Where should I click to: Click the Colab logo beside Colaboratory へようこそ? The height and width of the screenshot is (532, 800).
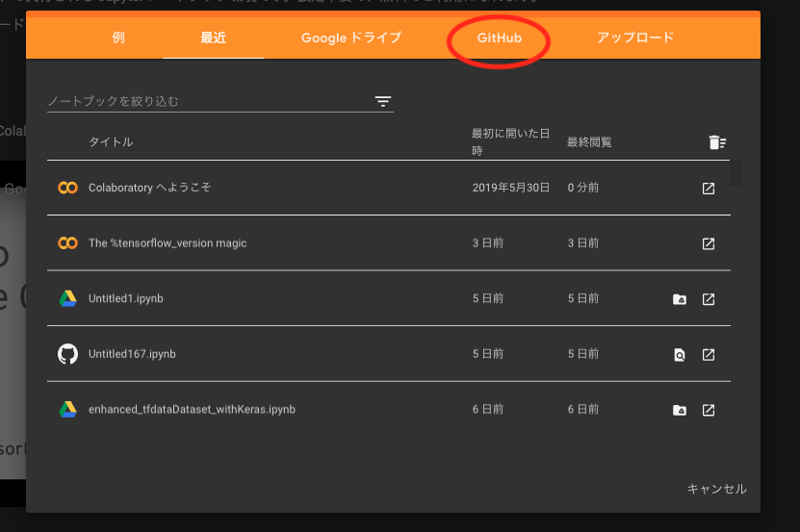point(67,188)
